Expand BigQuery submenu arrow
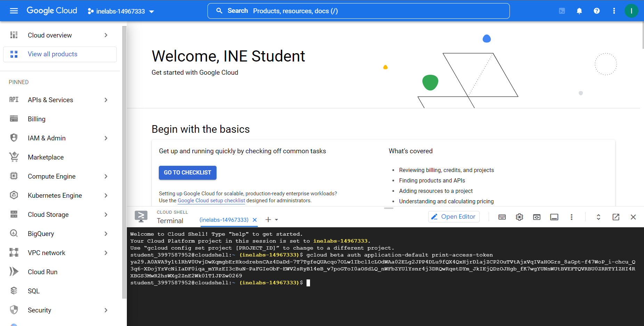The image size is (644, 326). click(106, 234)
